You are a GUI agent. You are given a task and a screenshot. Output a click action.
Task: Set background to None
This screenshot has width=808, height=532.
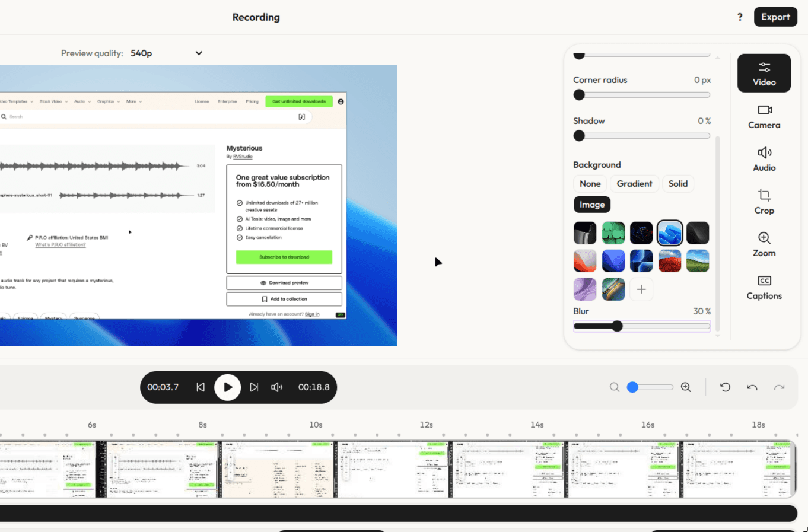coord(590,184)
